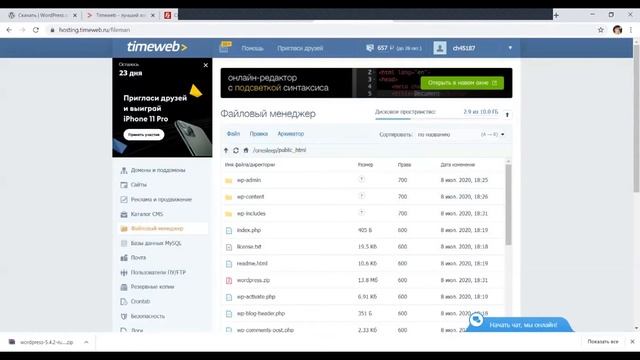The width and height of the screenshot is (640, 360).
Task: Click Сайты sidebar icon
Action: coord(124,185)
